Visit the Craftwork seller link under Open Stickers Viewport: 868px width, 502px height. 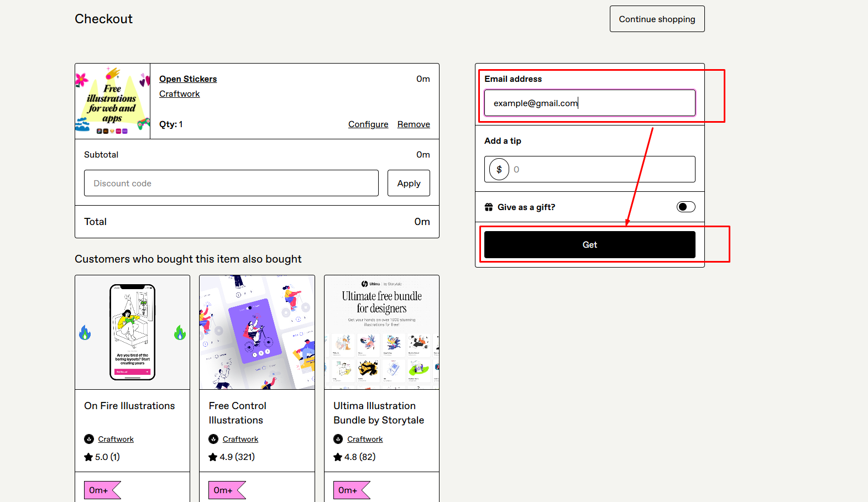pos(180,94)
